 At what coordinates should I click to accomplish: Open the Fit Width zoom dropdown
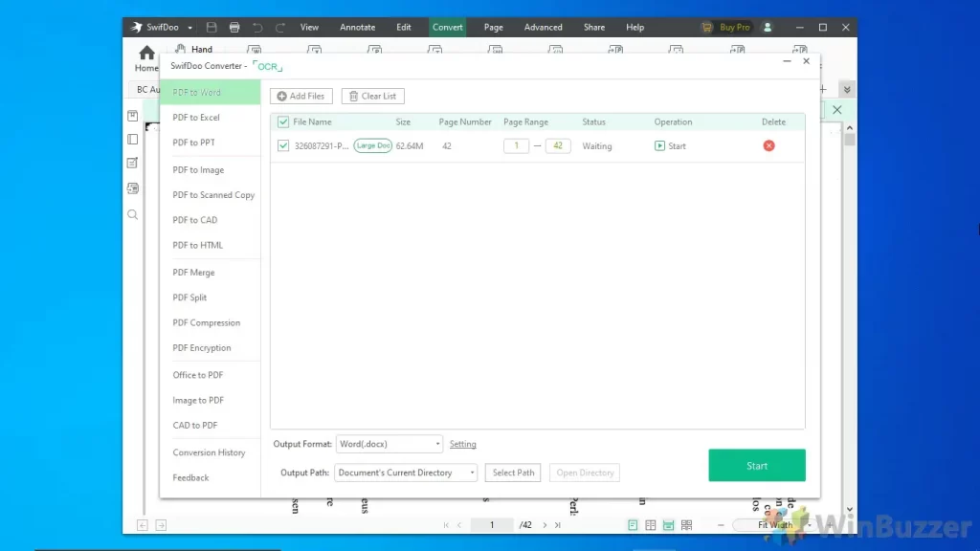[x=775, y=524]
